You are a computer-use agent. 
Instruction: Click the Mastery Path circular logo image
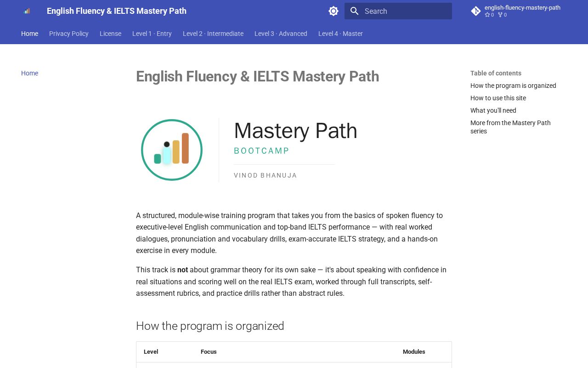[172, 150]
